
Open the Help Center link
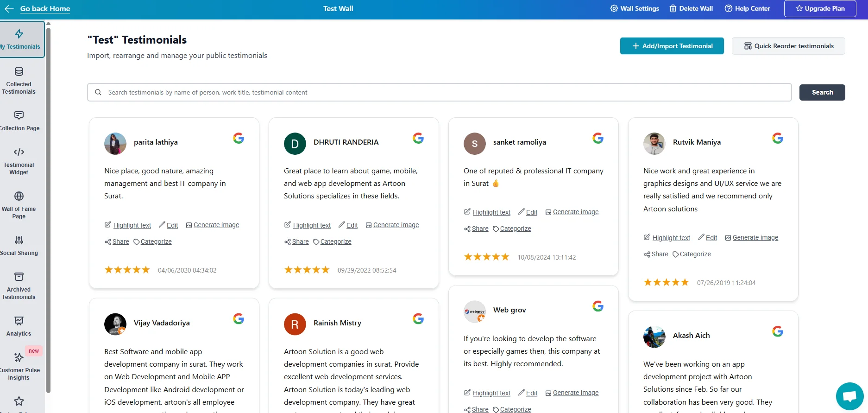click(747, 8)
